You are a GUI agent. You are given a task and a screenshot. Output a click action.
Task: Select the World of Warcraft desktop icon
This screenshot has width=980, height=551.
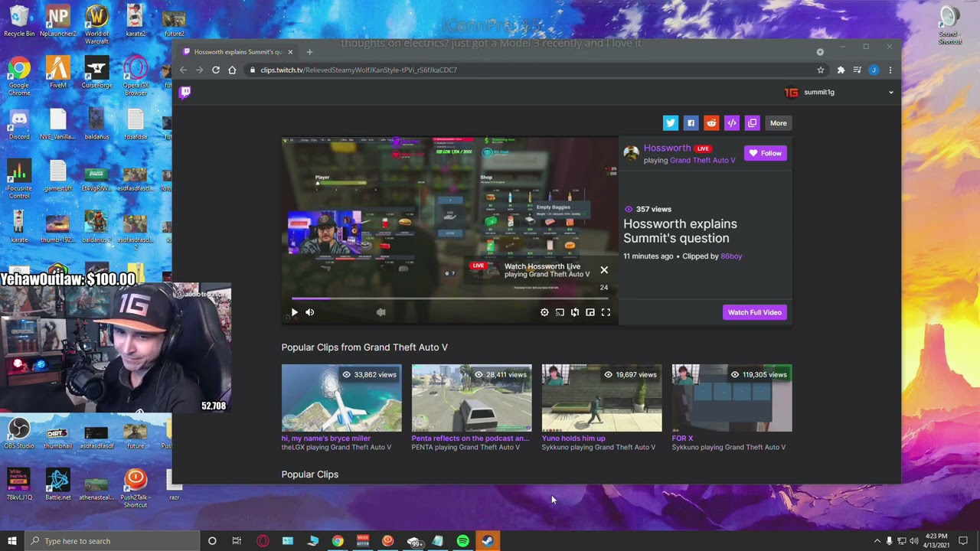click(96, 25)
